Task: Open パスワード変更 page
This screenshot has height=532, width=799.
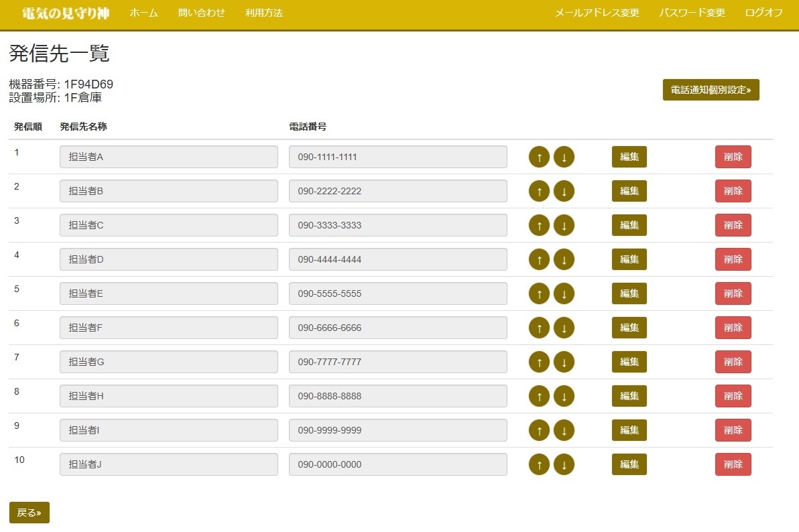Action: pyautogui.click(x=692, y=13)
